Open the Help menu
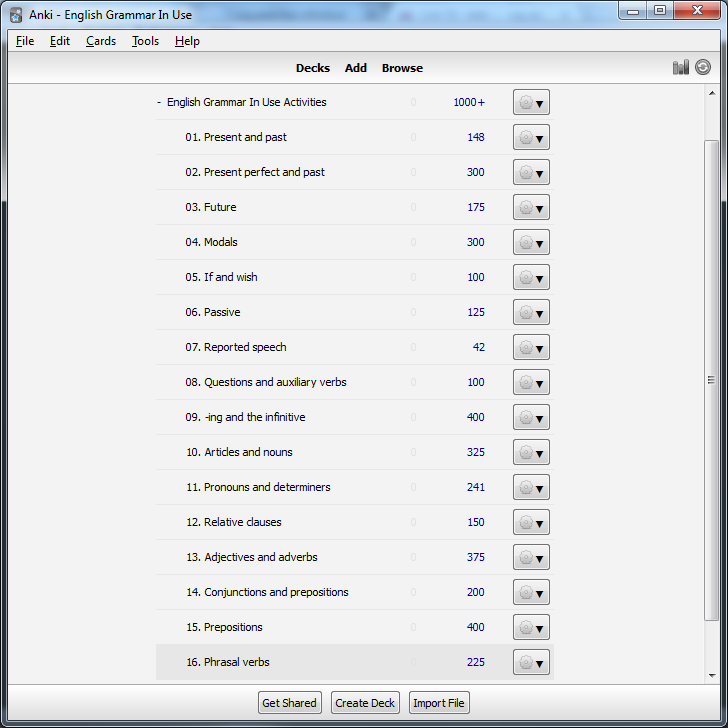 187,41
